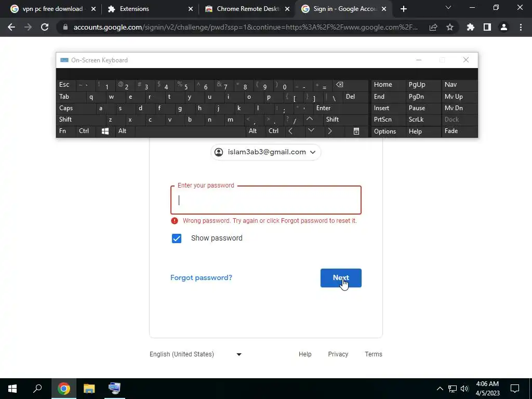The image size is (532, 399).
Task: Click the Del key on keyboard
Action: 355,97
